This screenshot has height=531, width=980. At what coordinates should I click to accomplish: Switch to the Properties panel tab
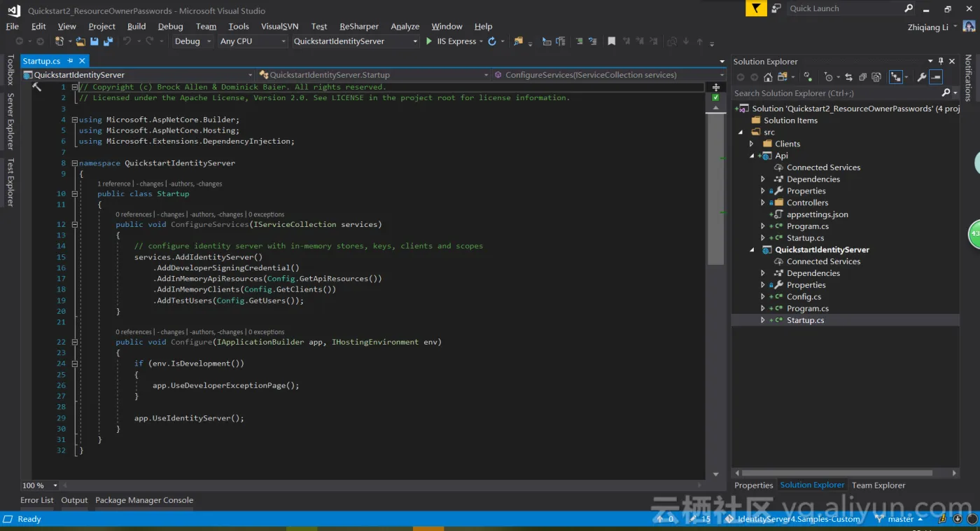pos(753,485)
